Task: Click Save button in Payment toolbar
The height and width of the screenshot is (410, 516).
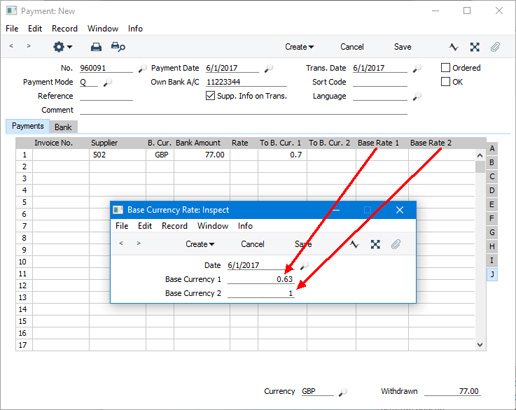Action: [402, 47]
